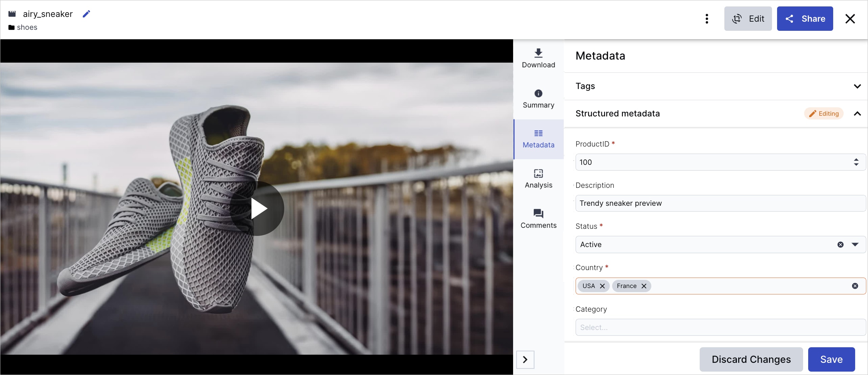Expand the Tags section
The height and width of the screenshot is (375, 868).
(x=857, y=86)
